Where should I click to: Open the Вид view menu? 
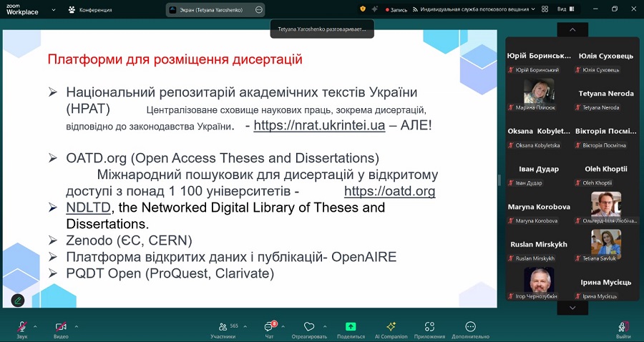point(565,9)
